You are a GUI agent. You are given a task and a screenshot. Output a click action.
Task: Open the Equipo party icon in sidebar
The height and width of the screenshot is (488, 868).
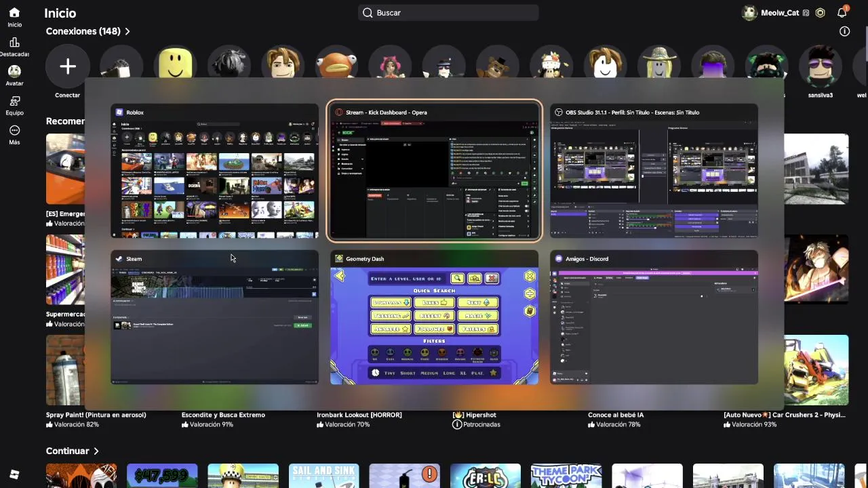pos(14,101)
